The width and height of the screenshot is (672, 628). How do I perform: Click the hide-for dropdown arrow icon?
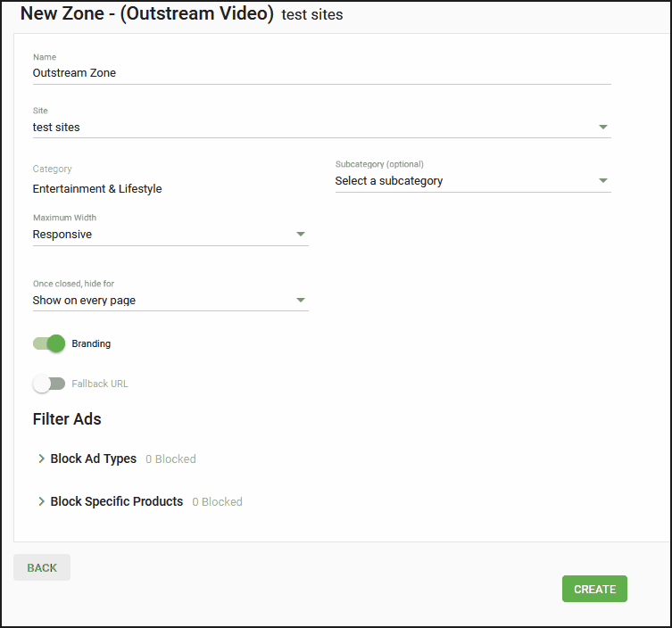tap(301, 301)
